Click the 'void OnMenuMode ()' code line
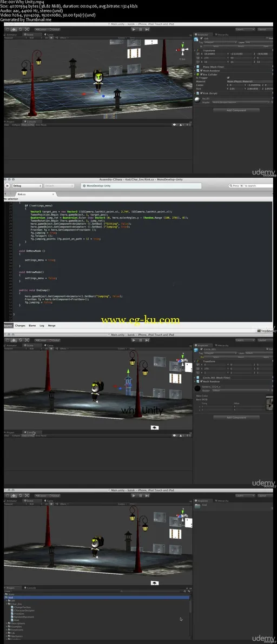Viewport: 277px width, 644px height. coord(32,251)
